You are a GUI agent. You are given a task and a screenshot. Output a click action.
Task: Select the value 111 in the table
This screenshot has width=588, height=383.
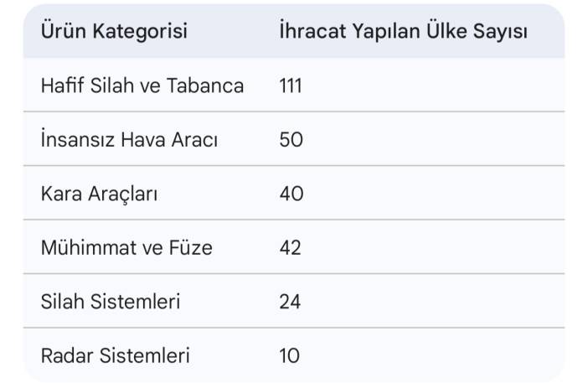[x=291, y=86]
